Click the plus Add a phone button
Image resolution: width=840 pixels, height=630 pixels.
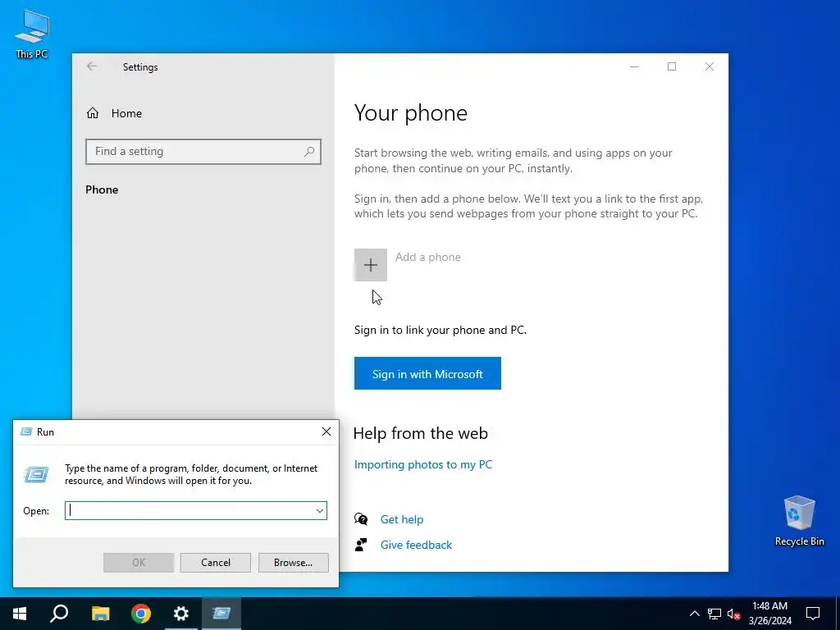[x=370, y=265]
